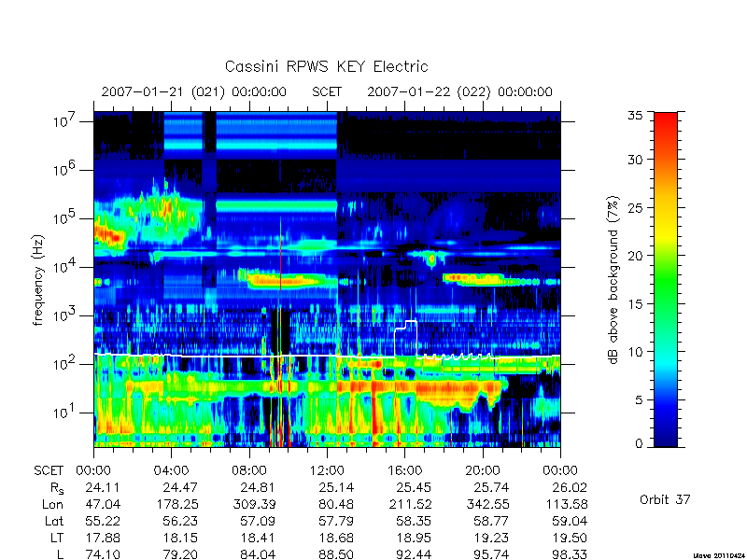Click the Lat row label

pyautogui.click(x=54, y=522)
